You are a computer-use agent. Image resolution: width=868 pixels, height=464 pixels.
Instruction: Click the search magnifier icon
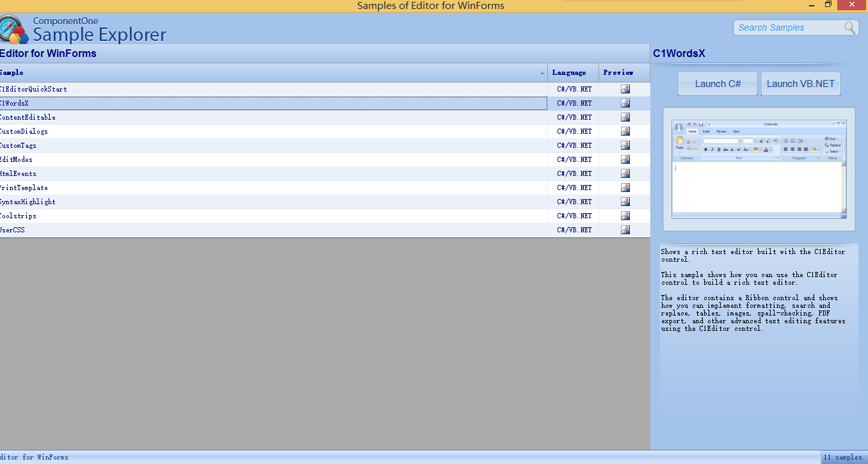click(x=850, y=28)
